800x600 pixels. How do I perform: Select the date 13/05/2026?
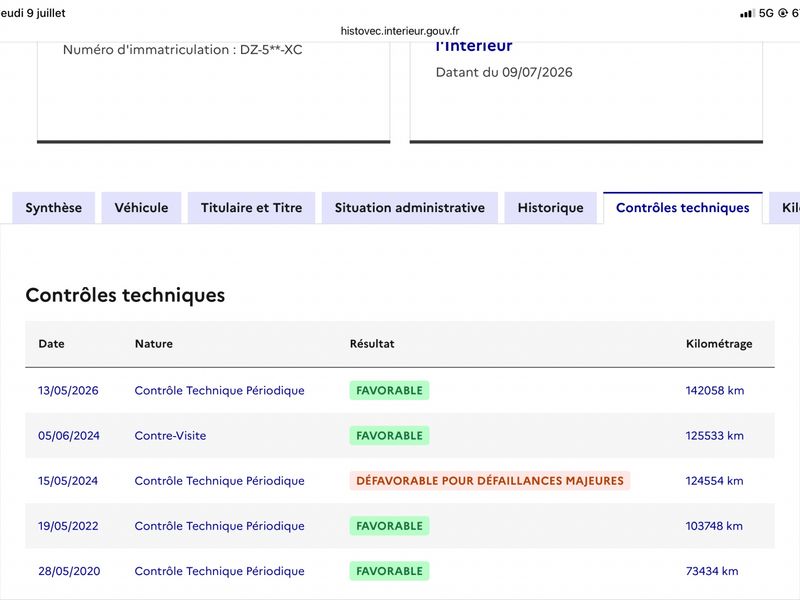(68, 390)
